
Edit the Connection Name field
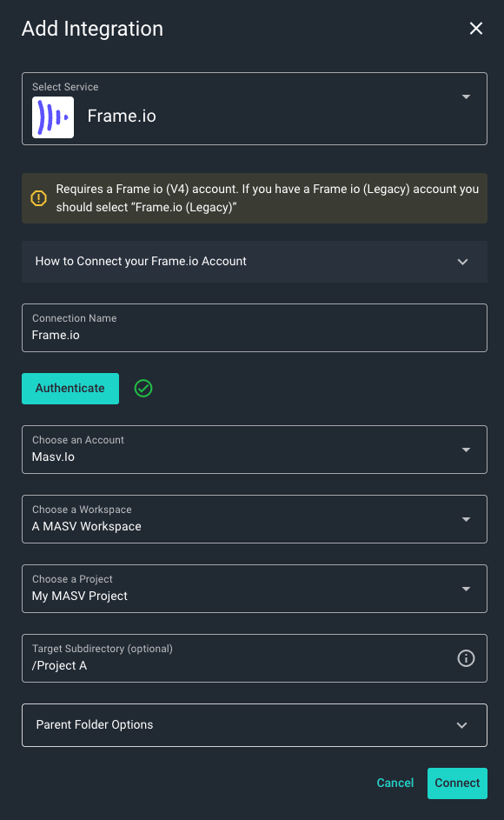tap(252, 334)
